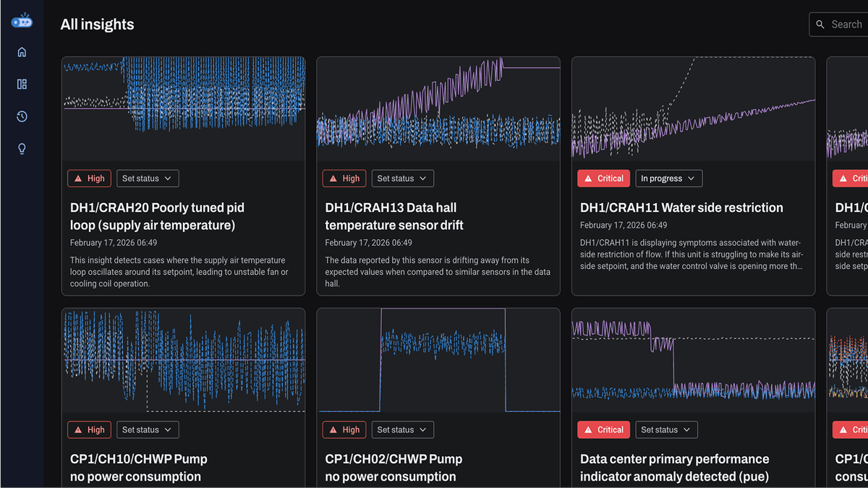
Task: Open the CRAH11 Water side restriction insight
Action: tap(681, 207)
